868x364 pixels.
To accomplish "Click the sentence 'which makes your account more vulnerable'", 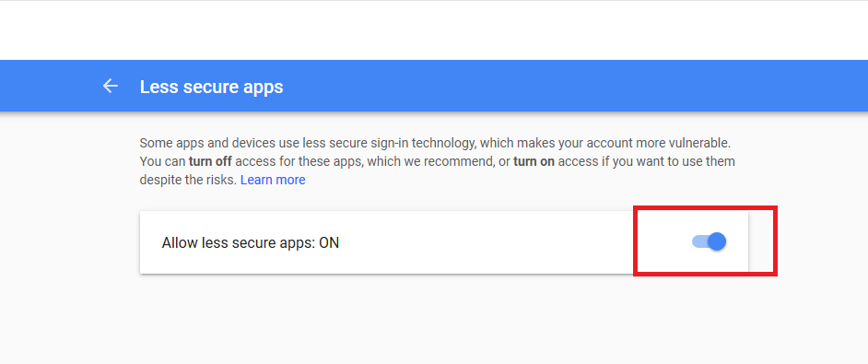I will (605, 143).
